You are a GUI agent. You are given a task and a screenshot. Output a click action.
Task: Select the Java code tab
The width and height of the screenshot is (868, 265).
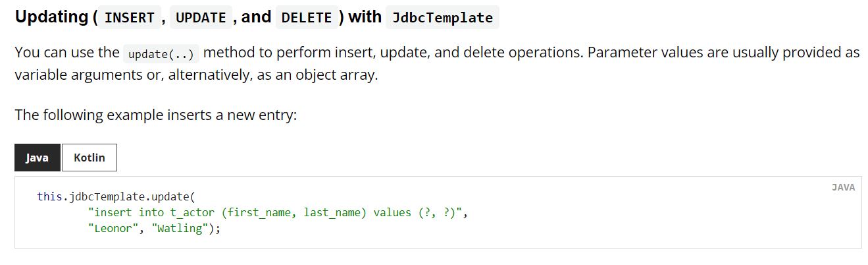click(38, 158)
